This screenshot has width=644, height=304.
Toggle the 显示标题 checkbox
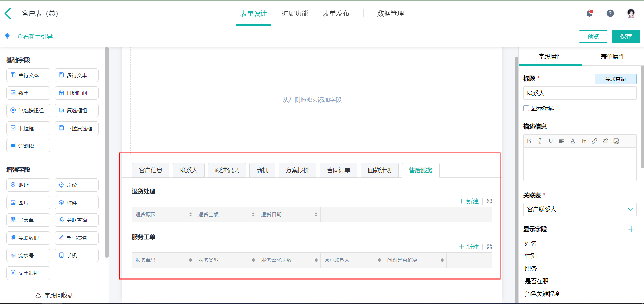click(x=526, y=108)
